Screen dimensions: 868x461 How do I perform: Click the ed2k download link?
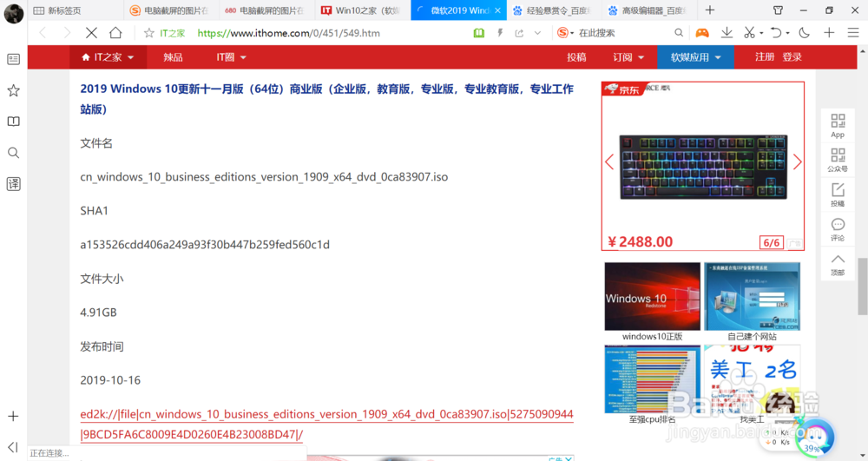click(326, 425)
